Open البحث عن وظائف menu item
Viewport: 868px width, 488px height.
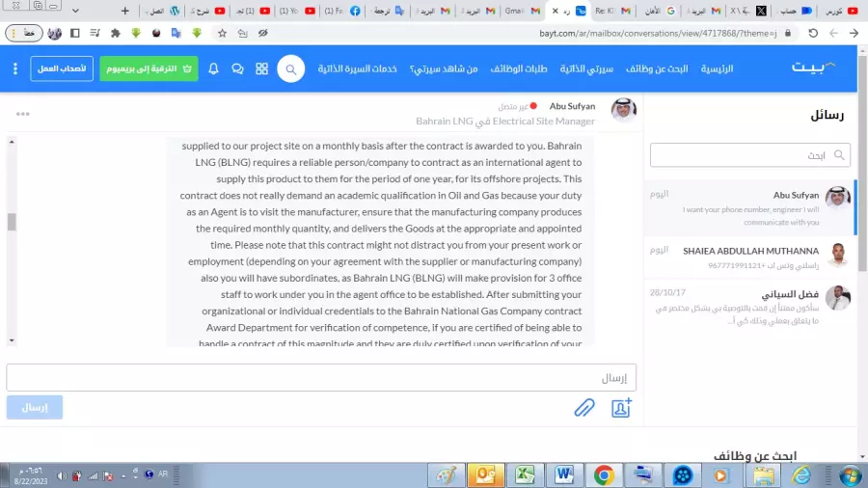coord(657,68)
